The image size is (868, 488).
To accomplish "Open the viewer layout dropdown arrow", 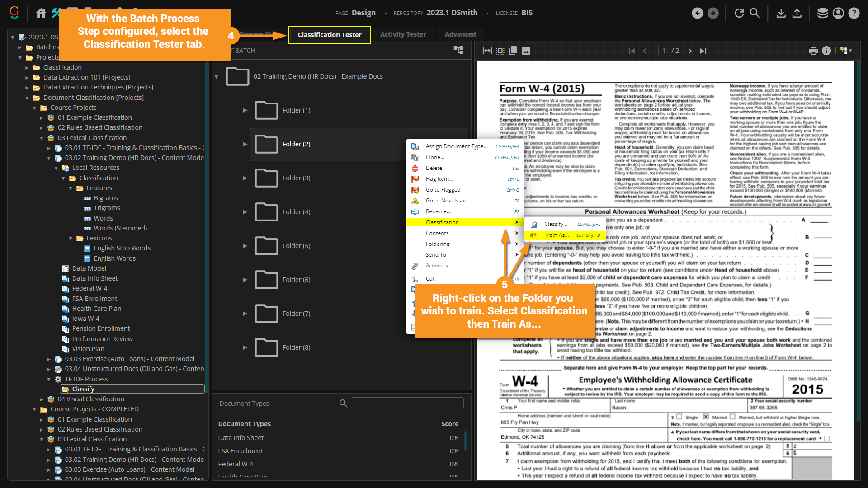I will tap(851, 51).
